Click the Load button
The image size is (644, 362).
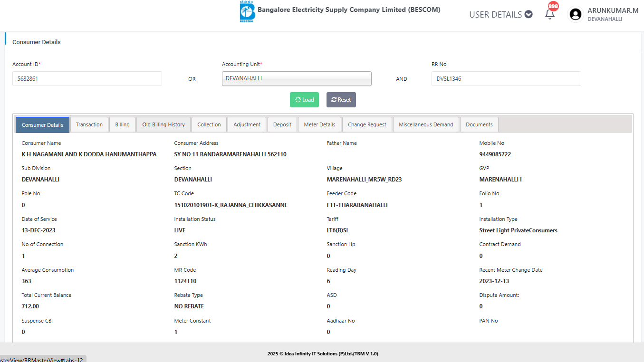[x=304, y=100]
